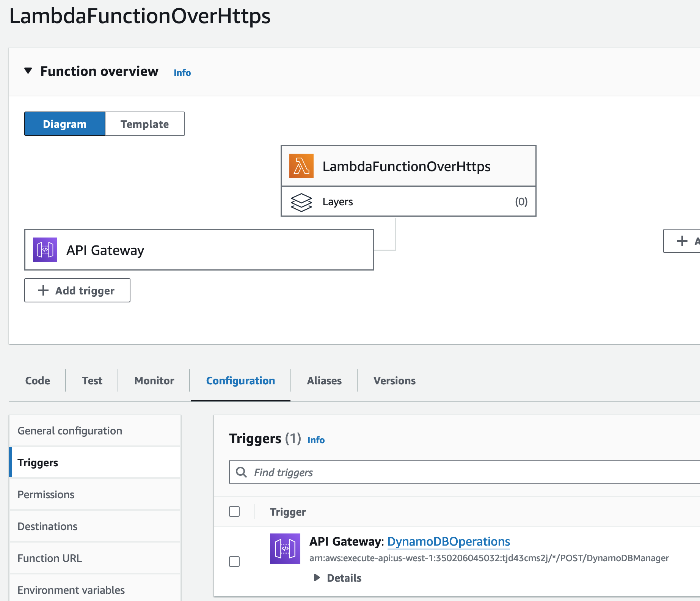Screen dimensions: 700x601
Task: Open the DynamoDBOperations API link
Action: click(x=449, y=541)
